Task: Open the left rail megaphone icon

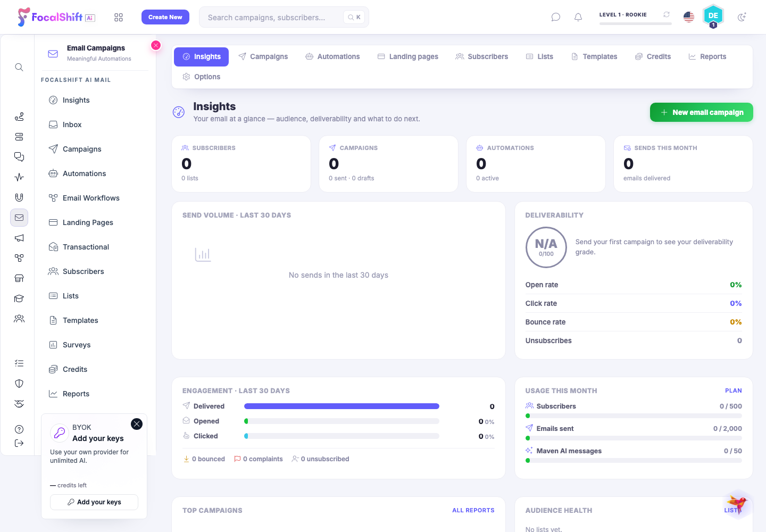Action: coord(19,238)
